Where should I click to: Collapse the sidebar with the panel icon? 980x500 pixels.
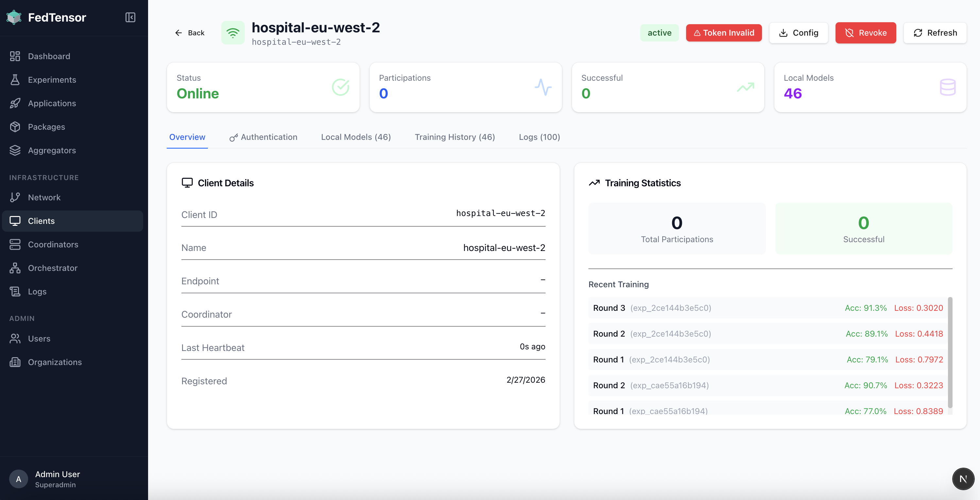click(x=130, y=18)
